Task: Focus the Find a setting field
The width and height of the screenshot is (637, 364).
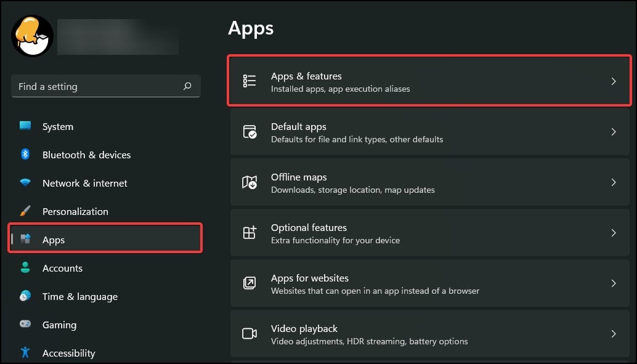Action: click(x=105, y=86)
